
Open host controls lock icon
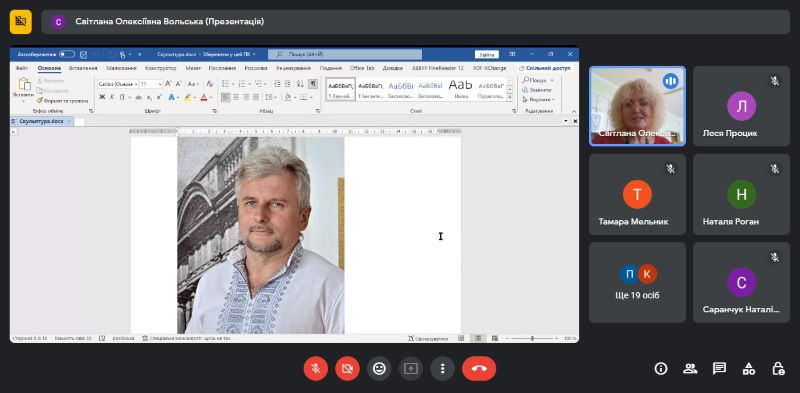778,369
